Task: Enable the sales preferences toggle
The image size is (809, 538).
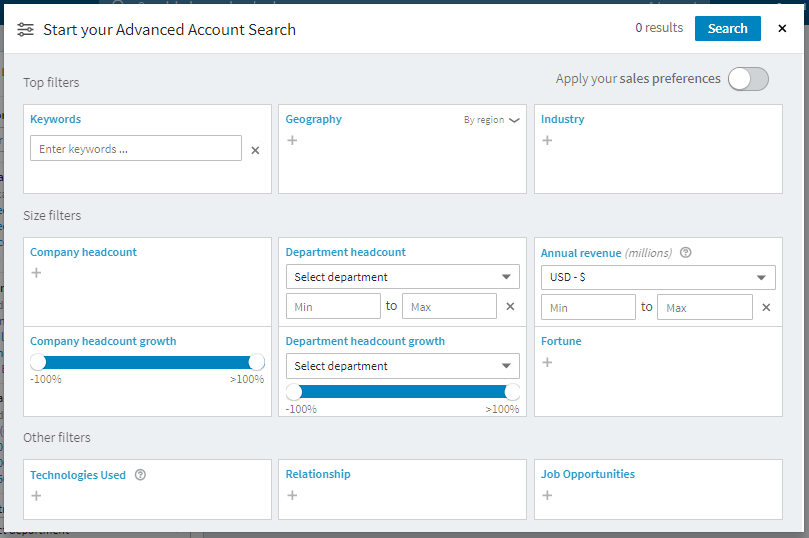Action: click(748, 79)
